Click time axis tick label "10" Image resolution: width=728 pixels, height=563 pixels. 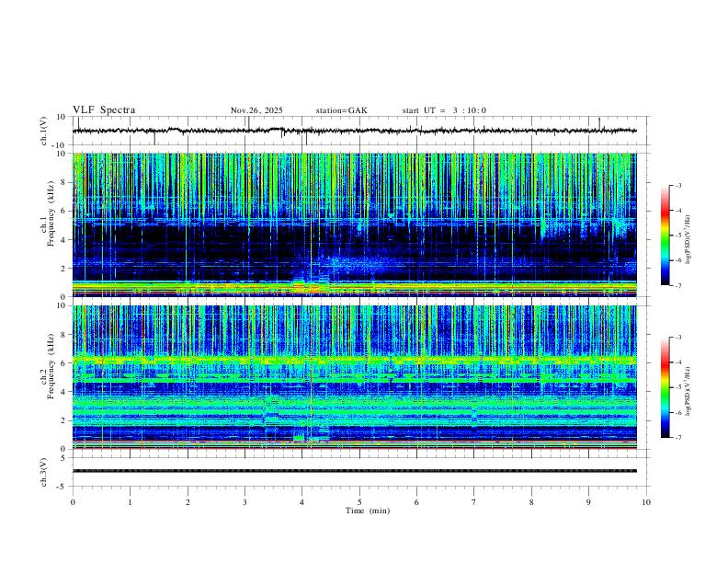(646, 502)
